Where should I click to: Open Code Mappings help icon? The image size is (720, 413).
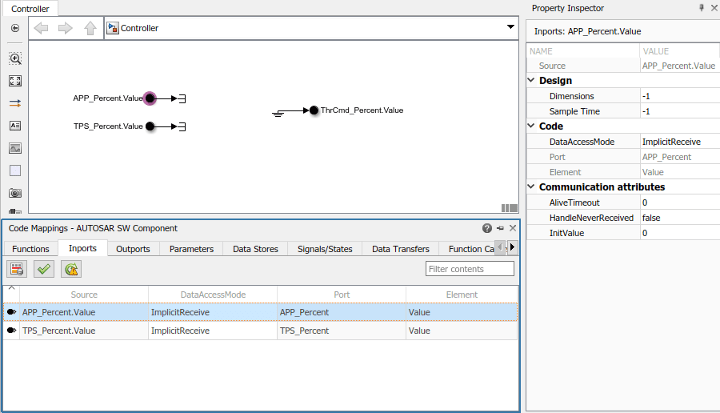(487, 228)
